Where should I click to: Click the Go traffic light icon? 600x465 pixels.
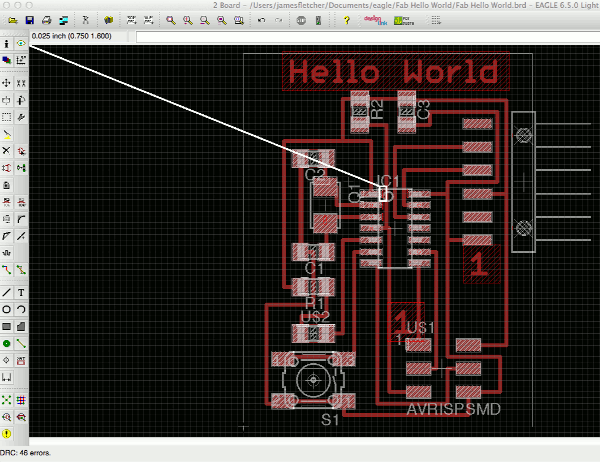[x=318, y=20]
